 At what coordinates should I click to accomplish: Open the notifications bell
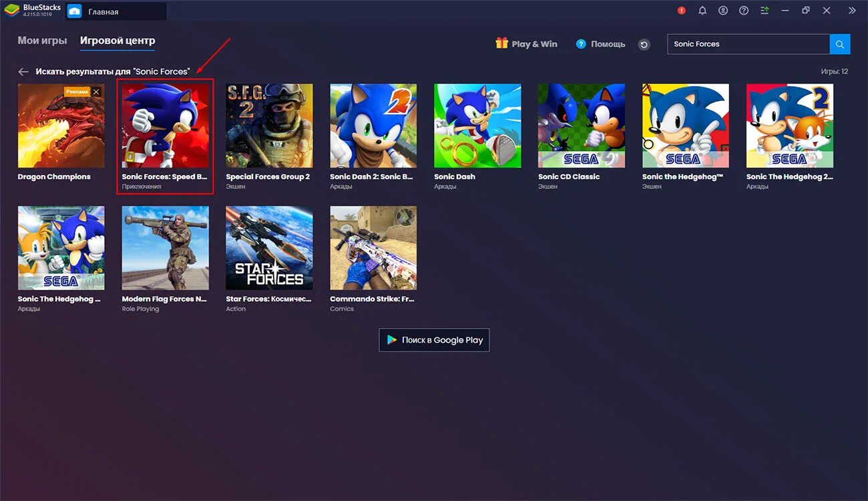point(702,11)
